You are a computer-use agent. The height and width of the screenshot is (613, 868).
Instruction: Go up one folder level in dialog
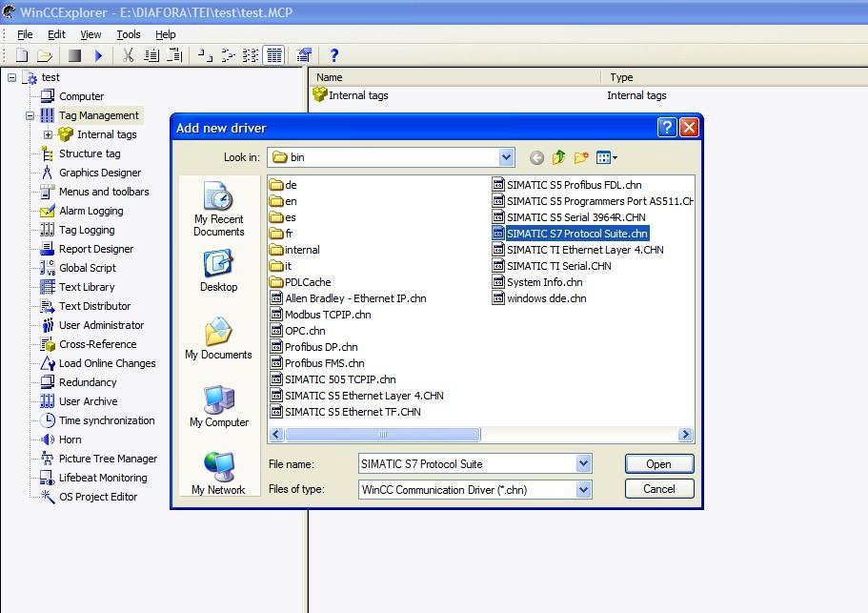(x=559, y=158)
